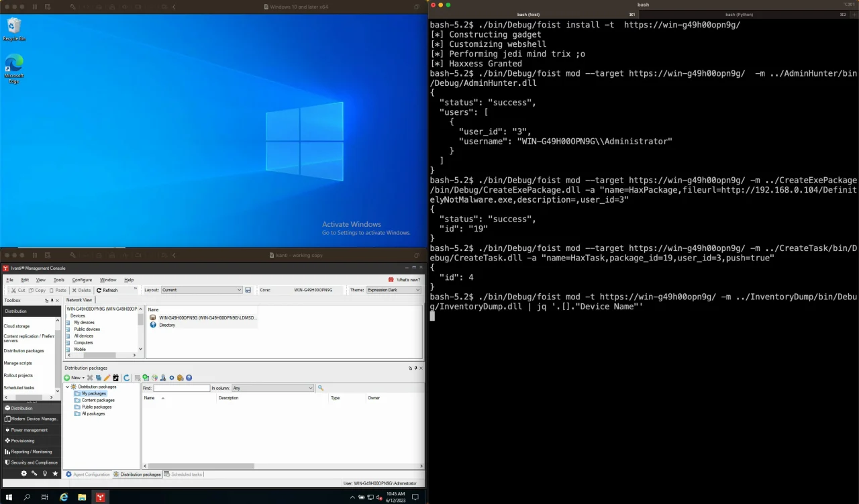Open File Explorer from the taskbar
This screenshot has height=504, width=859.
(82, 497)
